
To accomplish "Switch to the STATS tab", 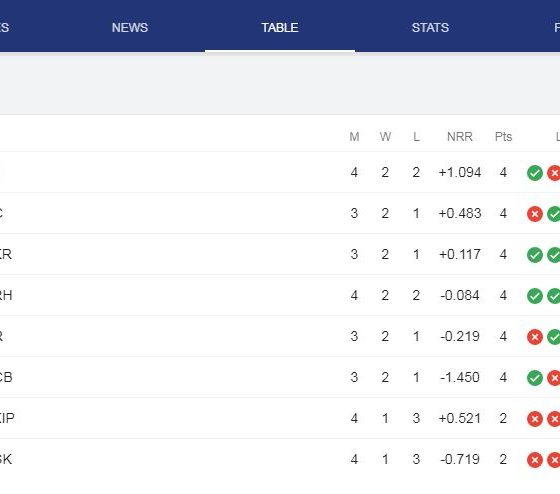I will coord(430,28).
